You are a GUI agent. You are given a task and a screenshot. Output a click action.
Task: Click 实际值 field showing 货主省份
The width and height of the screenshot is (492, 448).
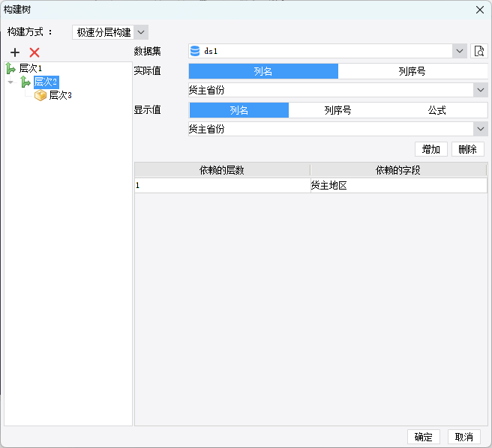[x=331, y=90]
